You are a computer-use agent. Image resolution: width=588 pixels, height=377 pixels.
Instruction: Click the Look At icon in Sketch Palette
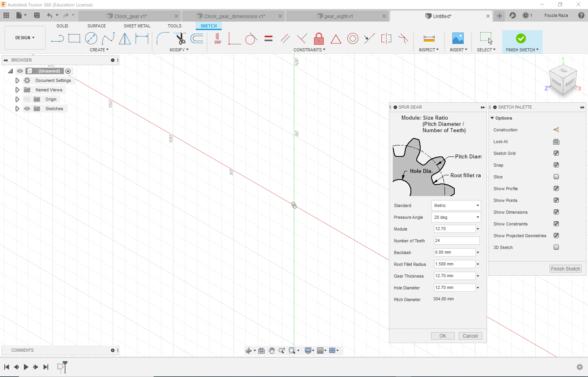[556, 142]
